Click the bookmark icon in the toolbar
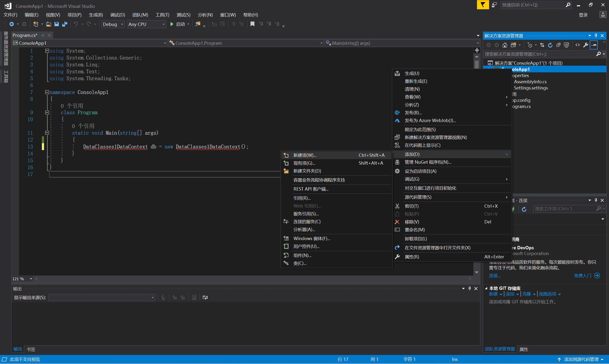This screenshot has height=364, width=609. point(252,24)
